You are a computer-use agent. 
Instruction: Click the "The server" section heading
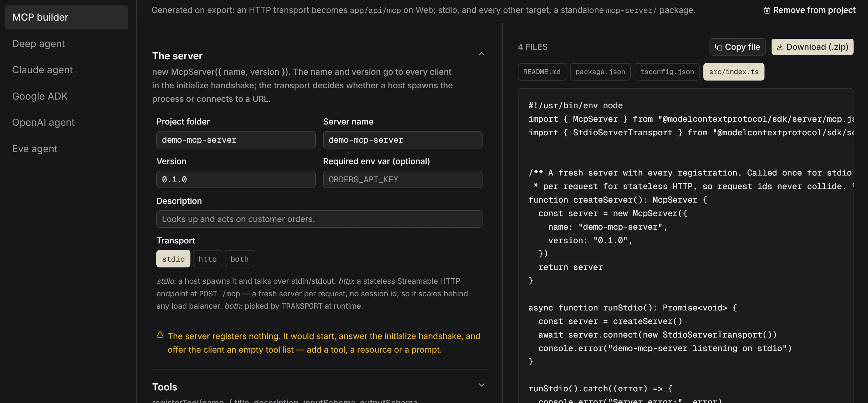coord(177,56)
